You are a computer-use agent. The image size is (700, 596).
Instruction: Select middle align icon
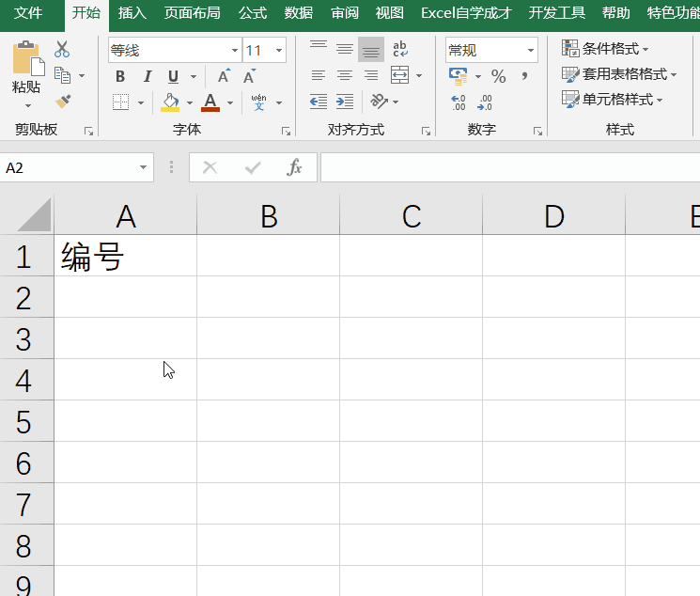[345, 49]
